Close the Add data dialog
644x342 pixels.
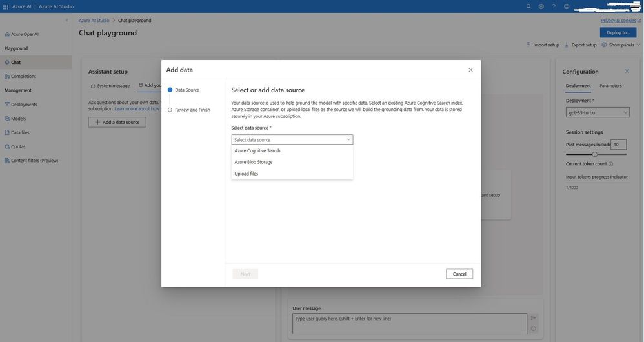(x=470, y=70)
